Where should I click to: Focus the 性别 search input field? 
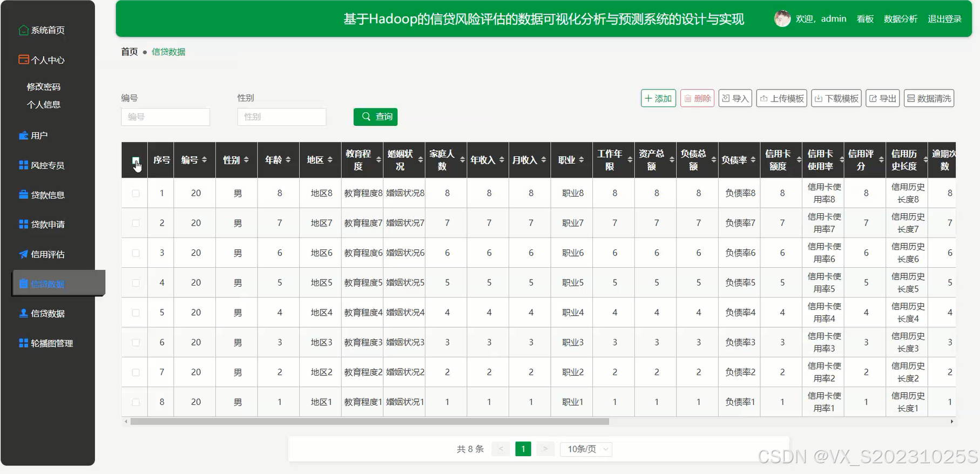coord(282,117)
